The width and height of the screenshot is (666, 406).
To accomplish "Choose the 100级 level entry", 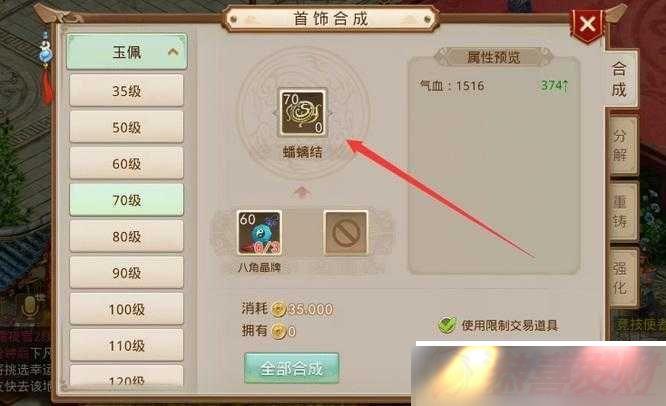I will point(127,309).
